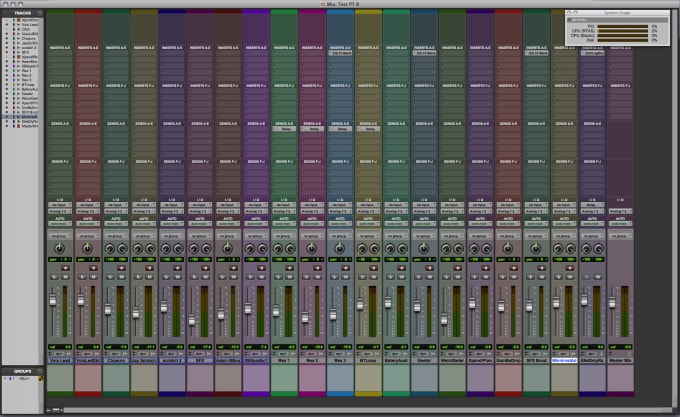680x417 pixels.
Task: Open output selector on SFX strip
Action: click(x=200, y=211)
